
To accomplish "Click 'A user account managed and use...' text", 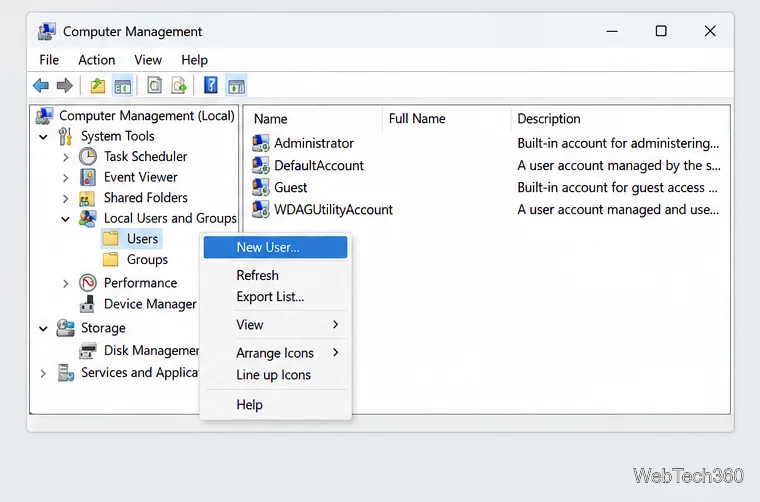I will pyautogui.click(x=618, y=209).
